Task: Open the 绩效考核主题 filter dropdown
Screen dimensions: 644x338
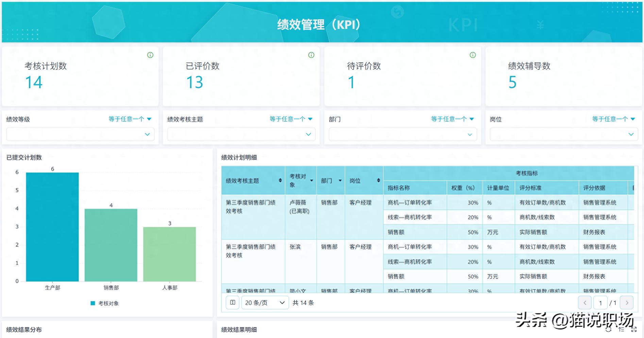Action: pos(241,134)
